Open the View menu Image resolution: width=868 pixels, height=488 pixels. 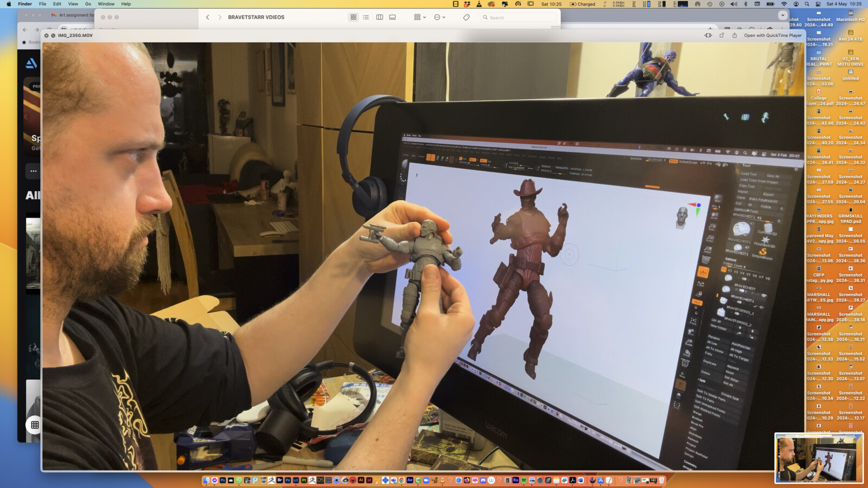73,4
